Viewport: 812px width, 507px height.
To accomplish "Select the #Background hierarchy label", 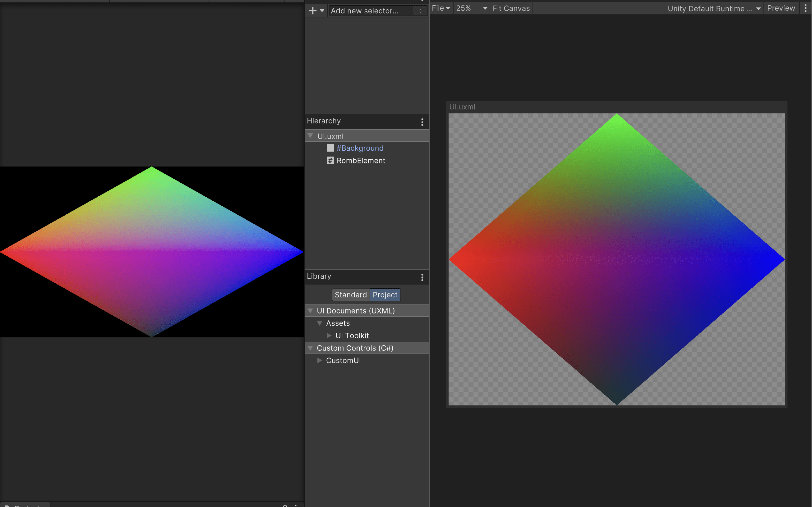I will tap(360, 148).
